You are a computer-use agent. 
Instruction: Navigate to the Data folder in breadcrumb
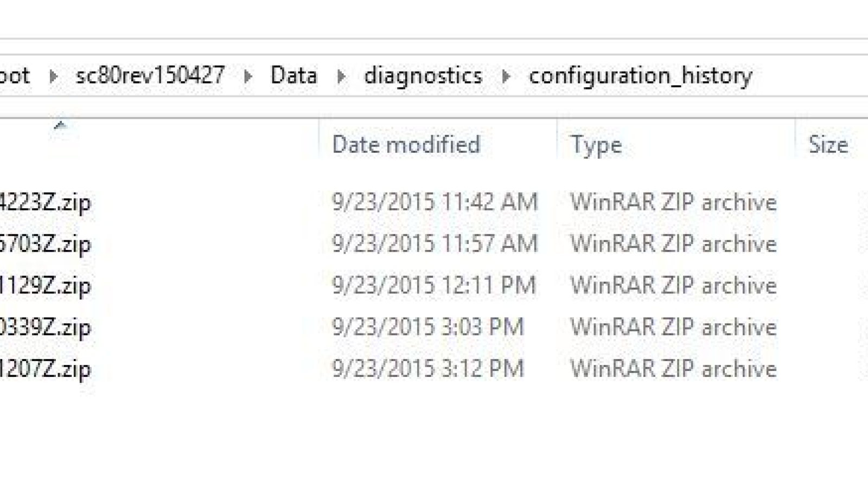(293, 76)
